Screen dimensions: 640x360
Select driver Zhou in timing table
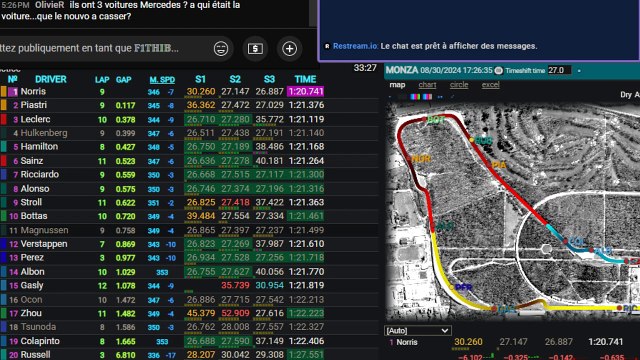(31, 313)
